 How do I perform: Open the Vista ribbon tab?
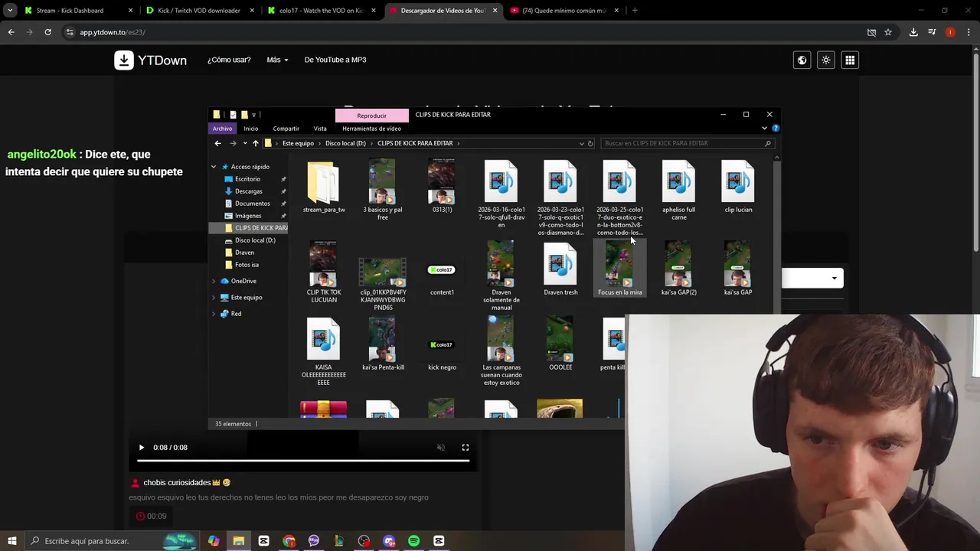[x=320, y=129]
